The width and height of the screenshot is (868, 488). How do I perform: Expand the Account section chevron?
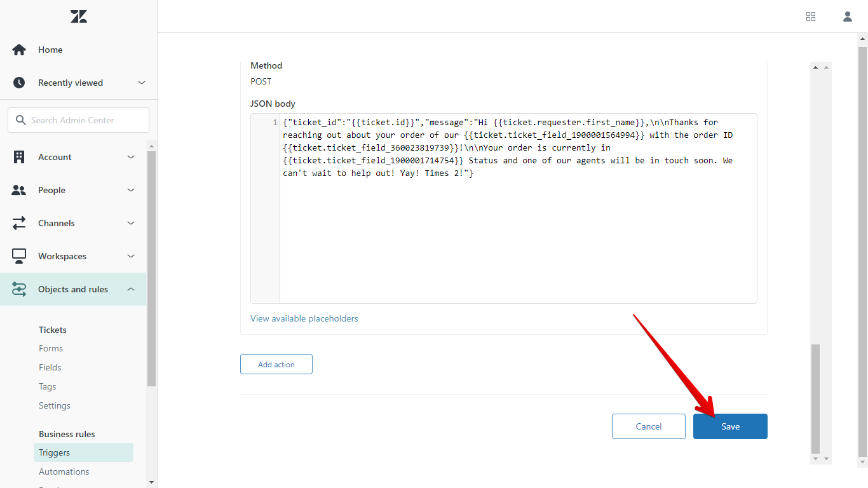click(x=131, y=157)
